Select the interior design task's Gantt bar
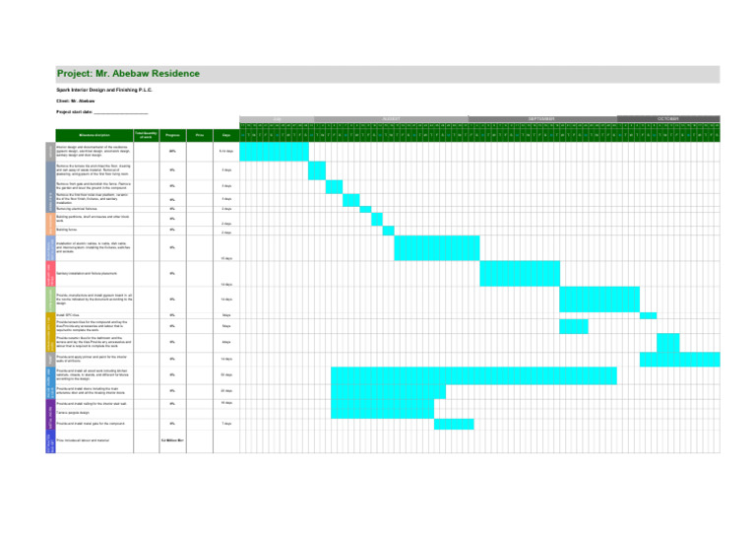 (x=274, y=152)
